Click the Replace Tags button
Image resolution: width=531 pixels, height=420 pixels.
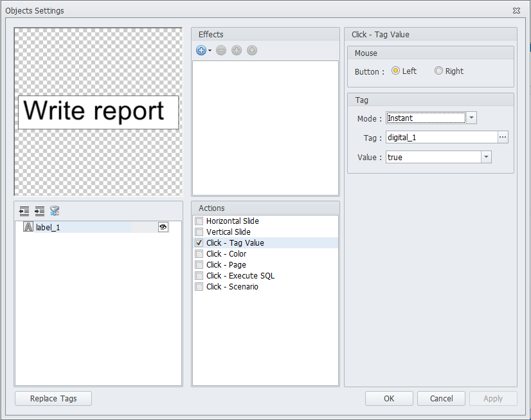(x=53, y=399)
